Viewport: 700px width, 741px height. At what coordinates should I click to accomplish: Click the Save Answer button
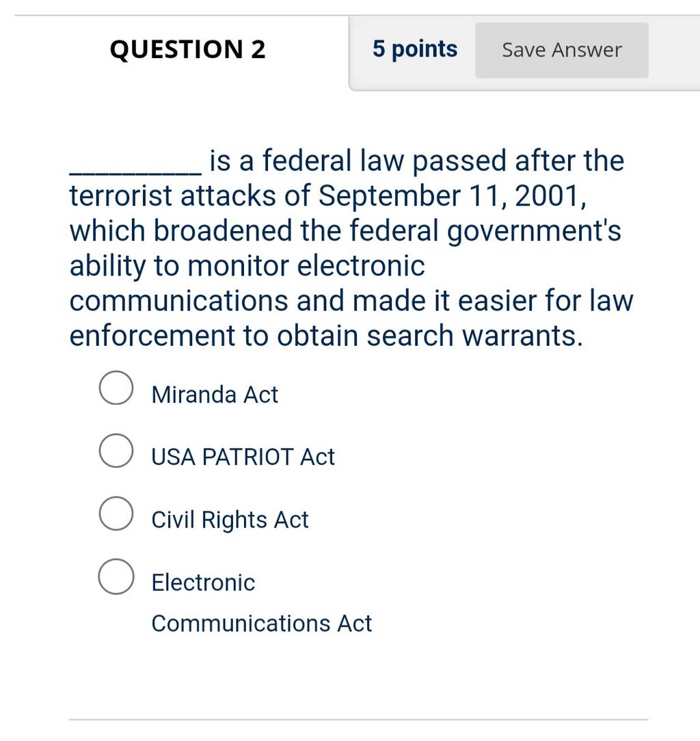[x=561, y=50]
